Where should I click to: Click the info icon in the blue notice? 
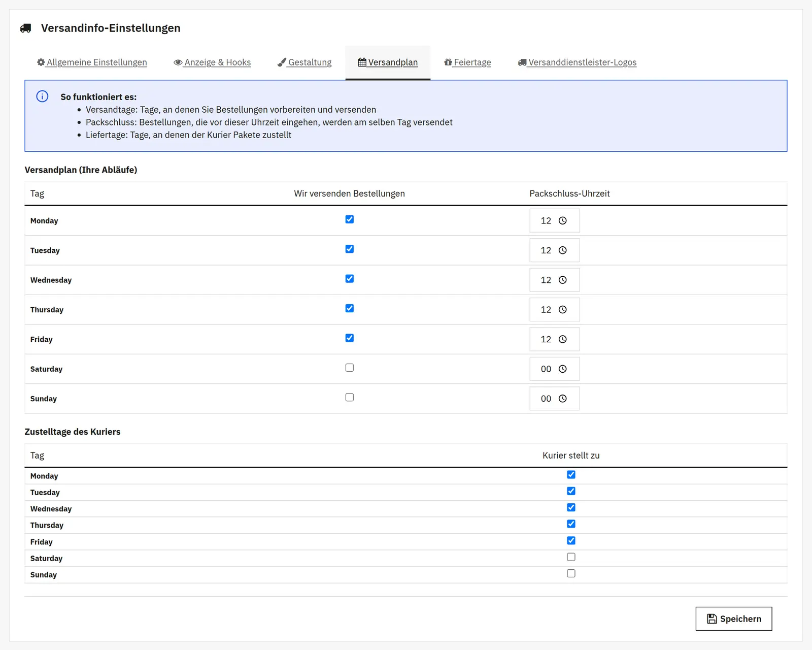(42, 96)
